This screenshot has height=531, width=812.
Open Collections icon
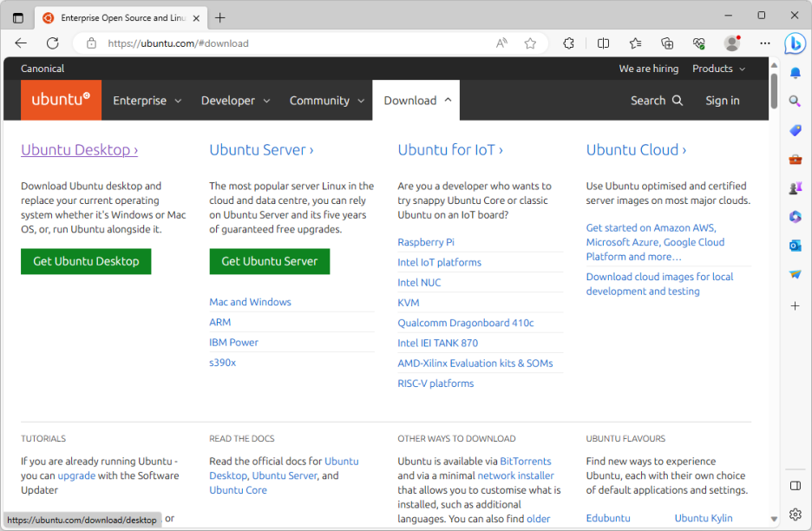click(667, 43)
